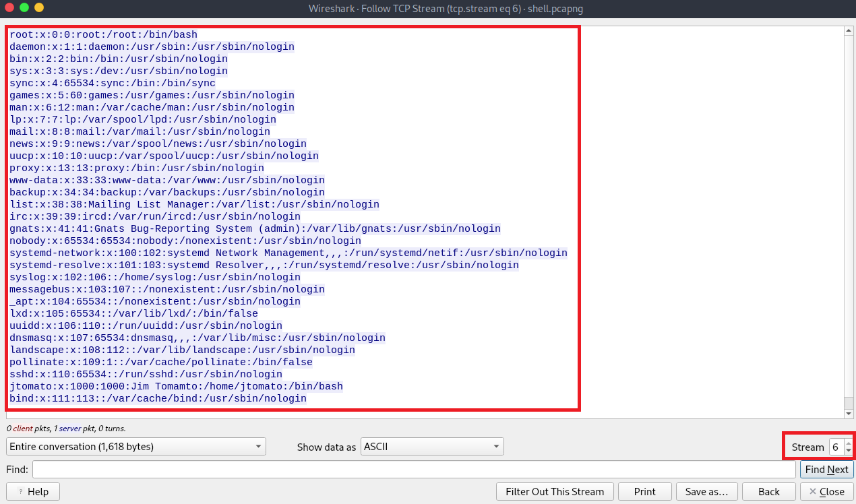Image resolution: width=856 pixels, height=504 pixels.
Task: Select the games:x:5:60 line
Action: point(152,95)
